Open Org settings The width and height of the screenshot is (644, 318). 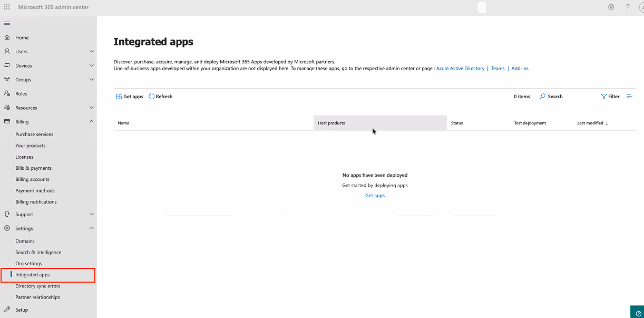(28, 264)
